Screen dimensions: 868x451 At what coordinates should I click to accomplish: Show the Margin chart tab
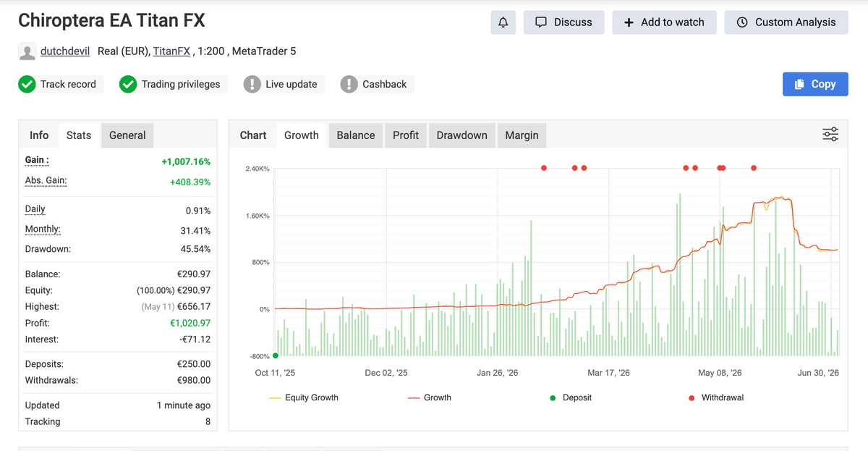tap(522, 135)
